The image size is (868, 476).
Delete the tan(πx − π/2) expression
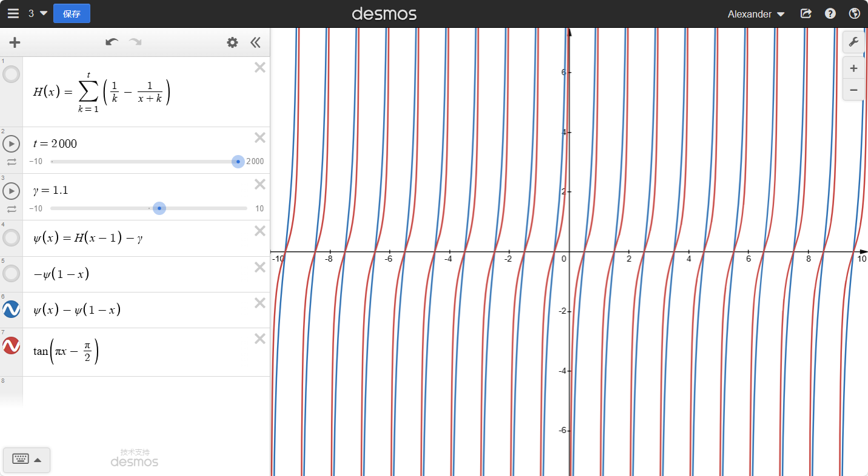(260, 339)
